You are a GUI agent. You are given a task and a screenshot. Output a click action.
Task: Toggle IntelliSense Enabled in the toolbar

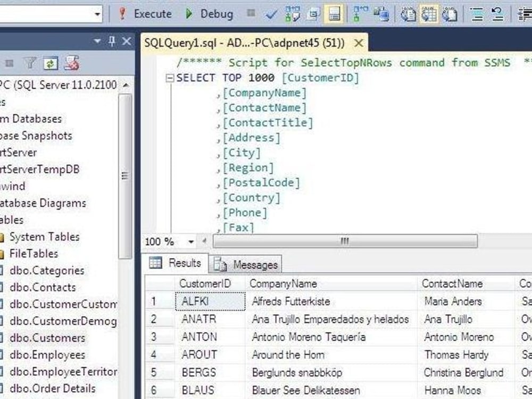(x=334, y=14)
